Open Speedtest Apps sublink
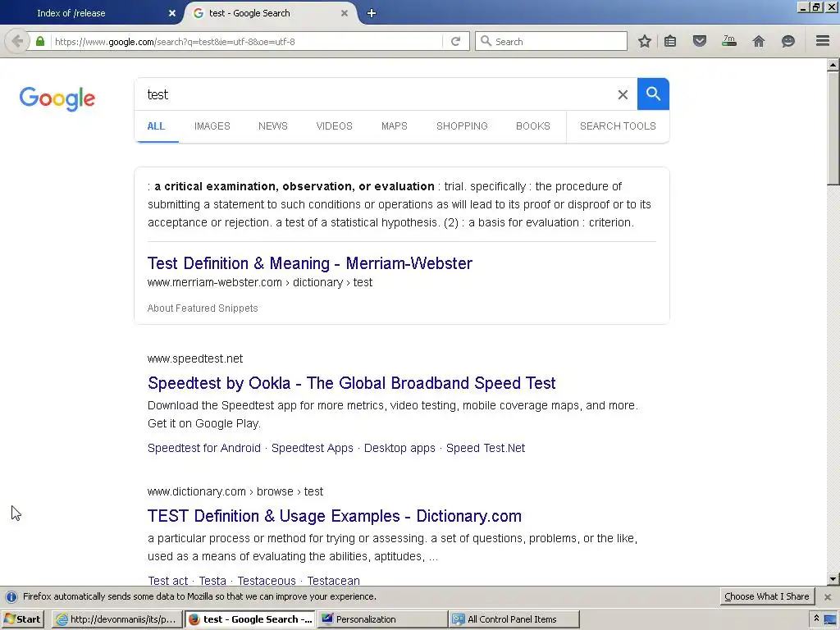 (313, 448)
